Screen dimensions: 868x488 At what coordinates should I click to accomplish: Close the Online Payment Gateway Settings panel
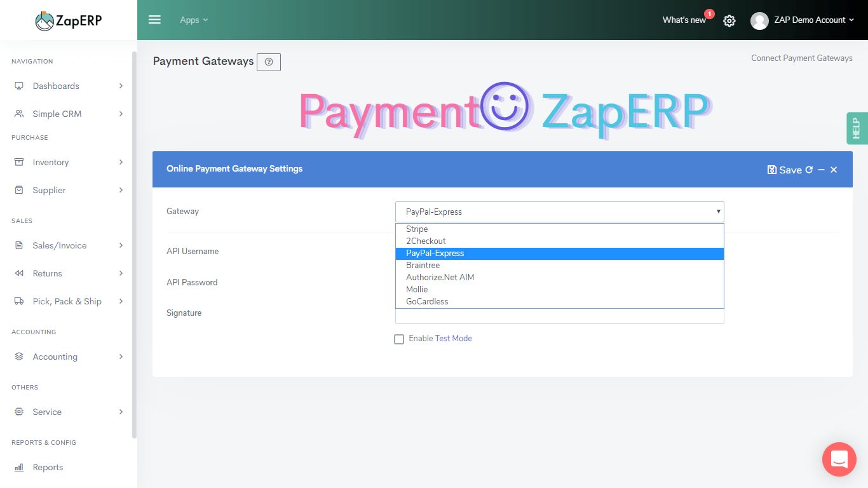pos(834,170)
